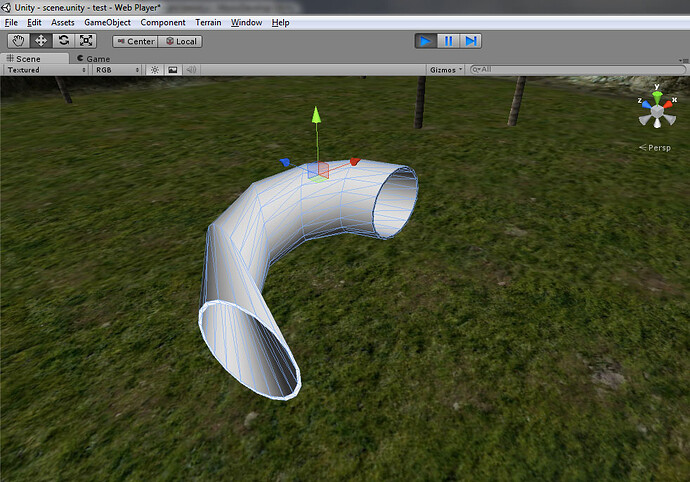Screen dimensions: 690x482
Task: Select the Scale tool
Action: pos(86,41)
